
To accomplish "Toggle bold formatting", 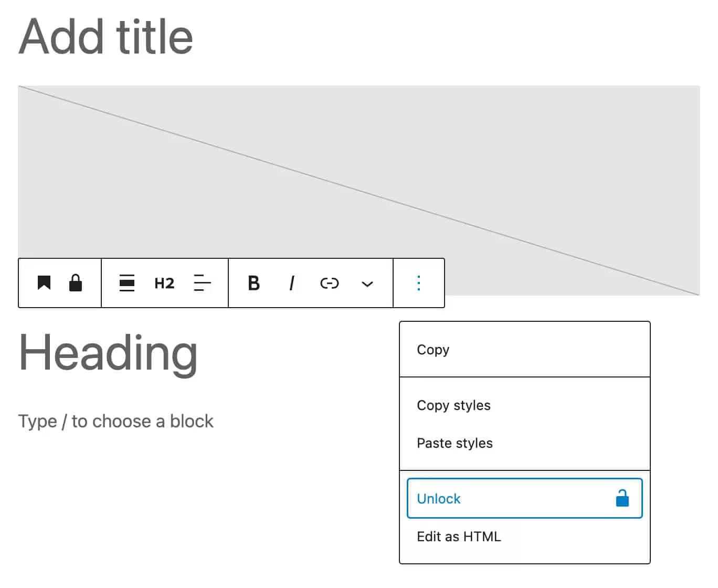I will pos(254,283).
